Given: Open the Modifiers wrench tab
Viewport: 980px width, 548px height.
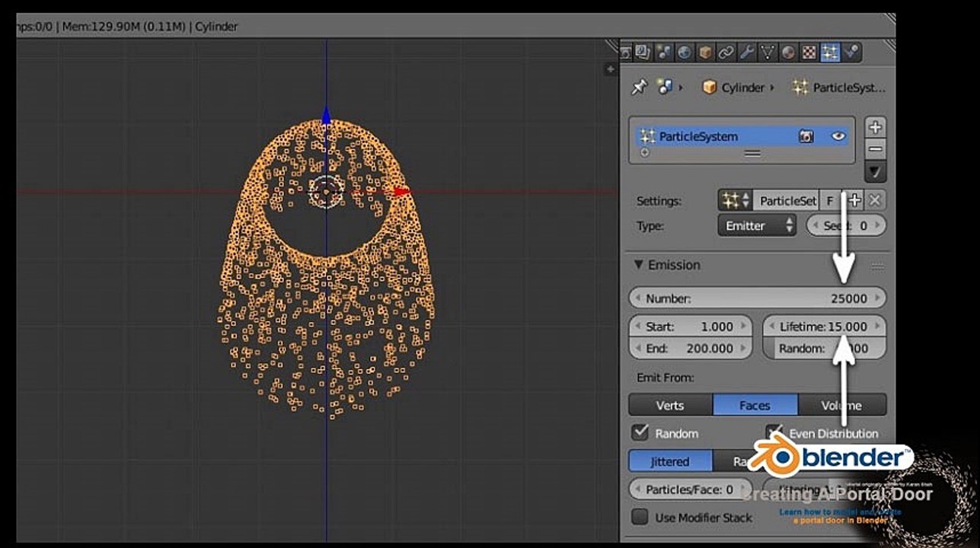Looking at the screenshot, I should click(746, 52).
